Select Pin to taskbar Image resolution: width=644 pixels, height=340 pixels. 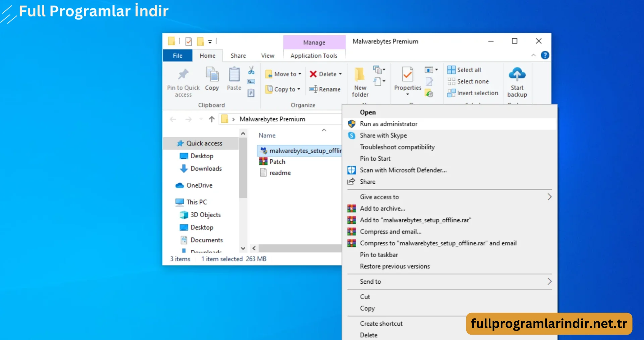coord(449,255)
